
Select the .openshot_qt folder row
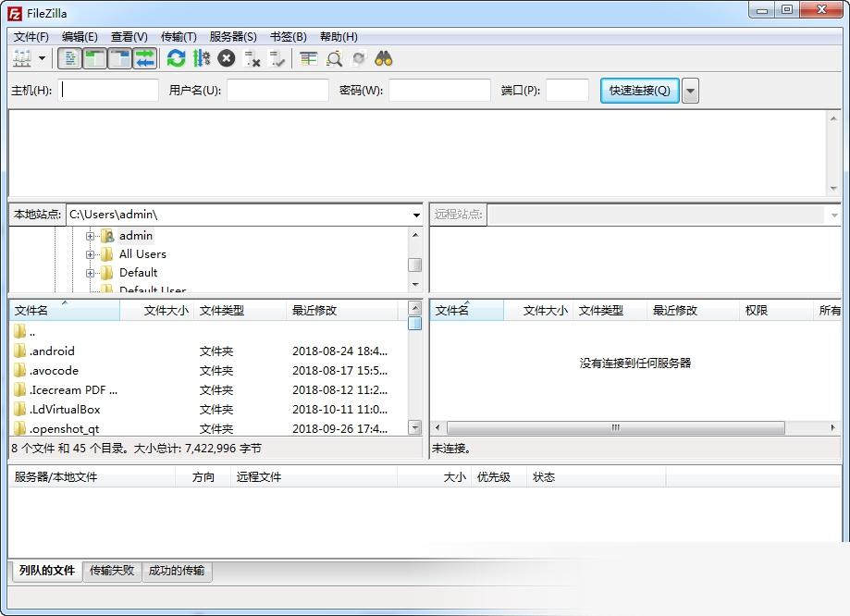pos(208,428)
